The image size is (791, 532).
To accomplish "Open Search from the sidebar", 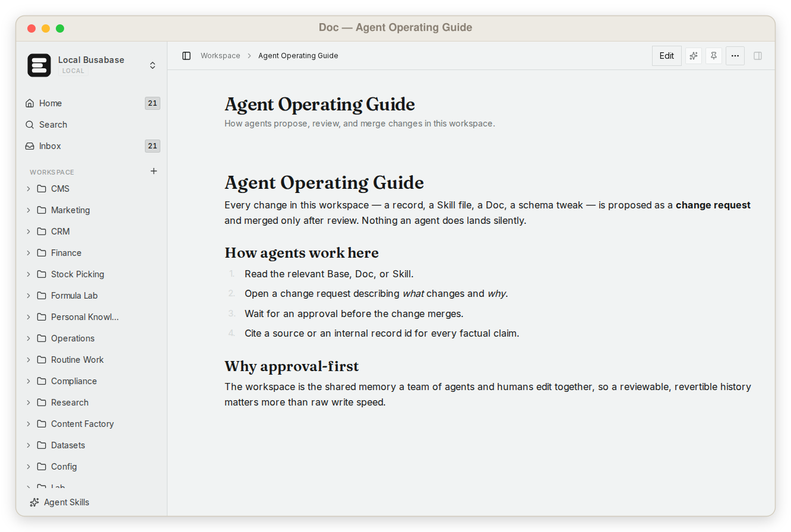I will pyautogui.click(x=92, y=125).
